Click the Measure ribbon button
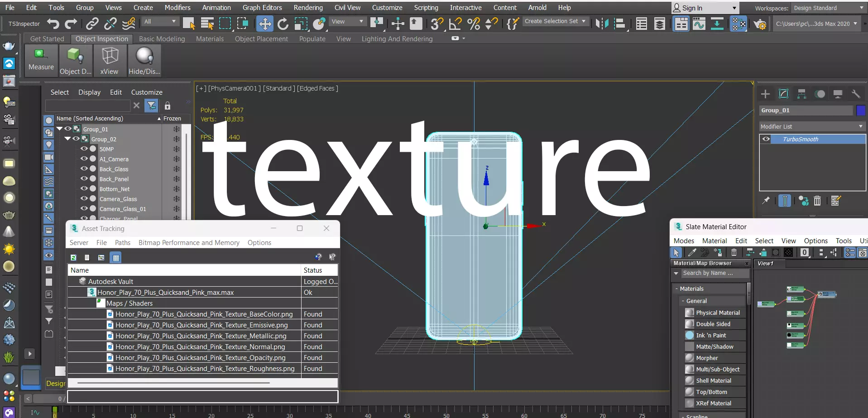The image size is (868, 418). point(41,60)
